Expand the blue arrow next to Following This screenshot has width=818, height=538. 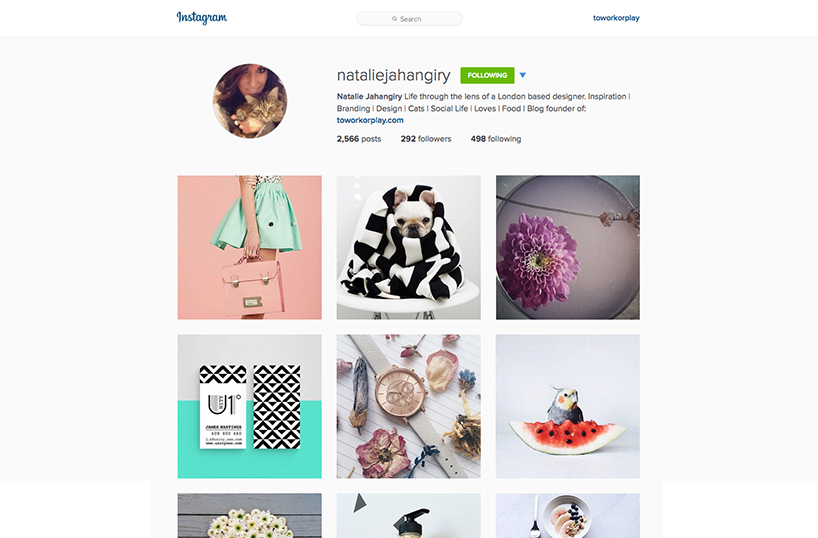pos(523,75)
